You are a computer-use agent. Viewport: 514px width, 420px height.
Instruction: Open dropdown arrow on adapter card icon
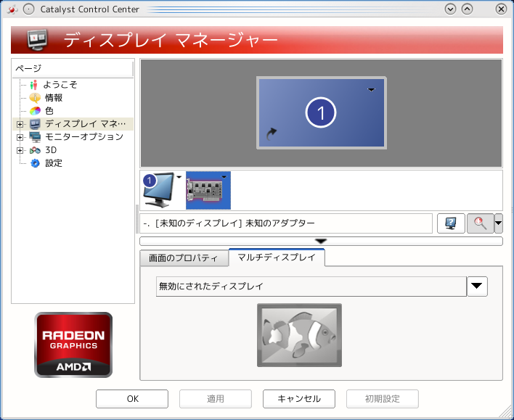coord(224,177)
